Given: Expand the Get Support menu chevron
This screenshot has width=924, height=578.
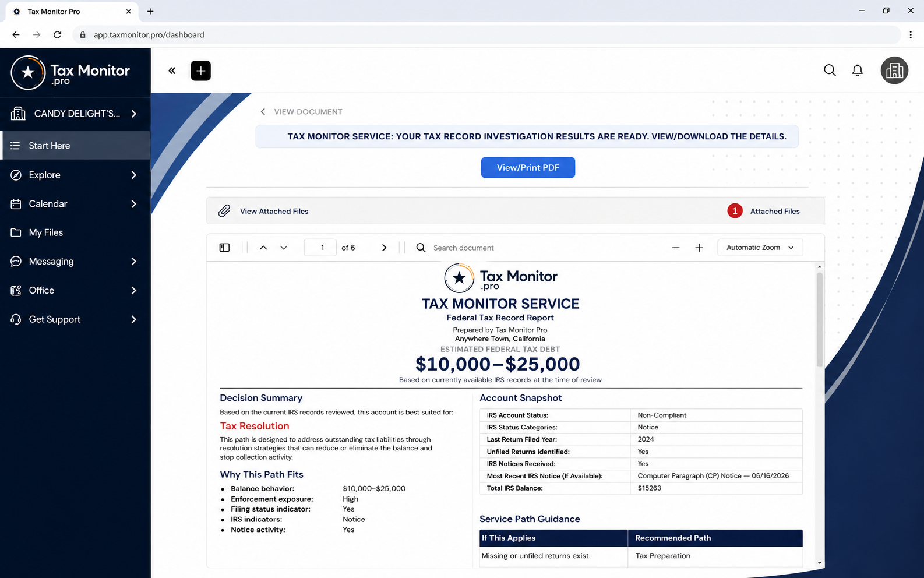Looking at the screenshot, I should pyautogui.click(x=134, y=319).
